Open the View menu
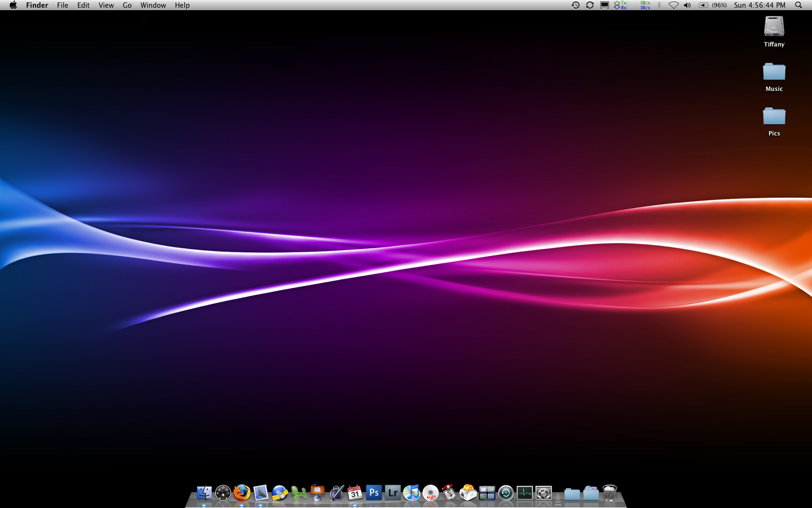 pyautogui.click(x=106, y=5)
